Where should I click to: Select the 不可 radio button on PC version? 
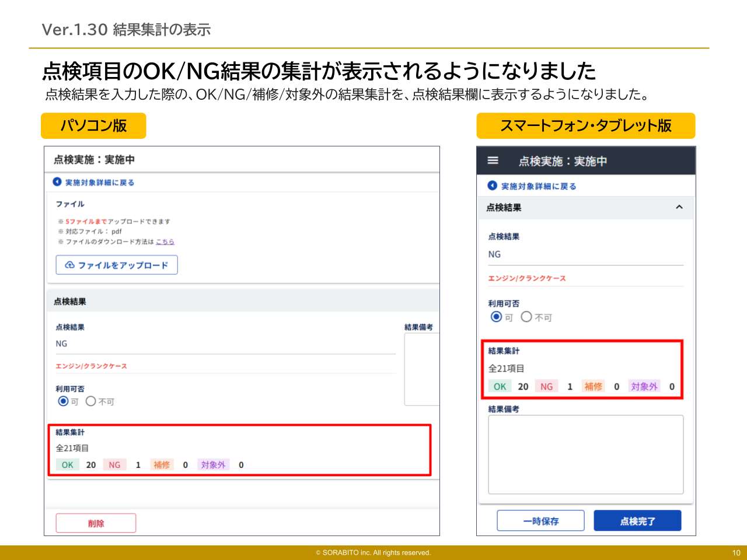point(90,401)
